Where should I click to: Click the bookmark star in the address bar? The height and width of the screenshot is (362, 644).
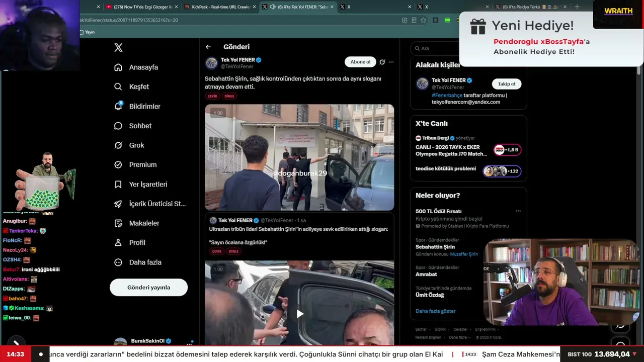423,20
